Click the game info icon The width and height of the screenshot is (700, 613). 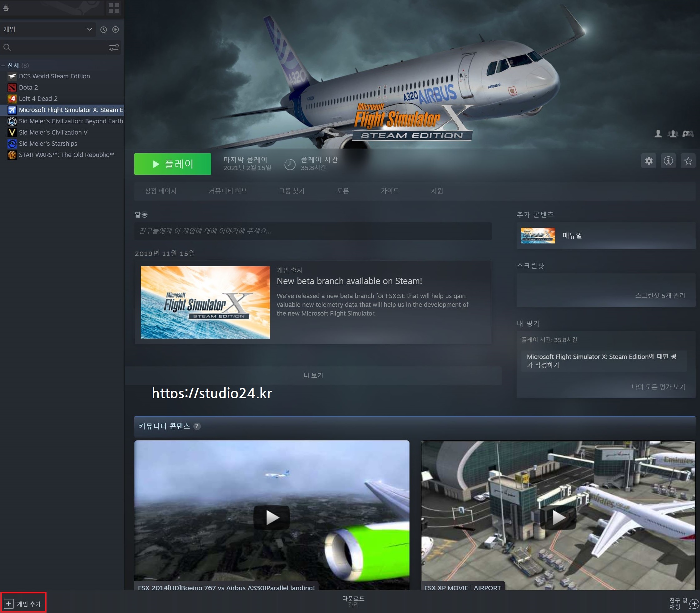point(668,161)
